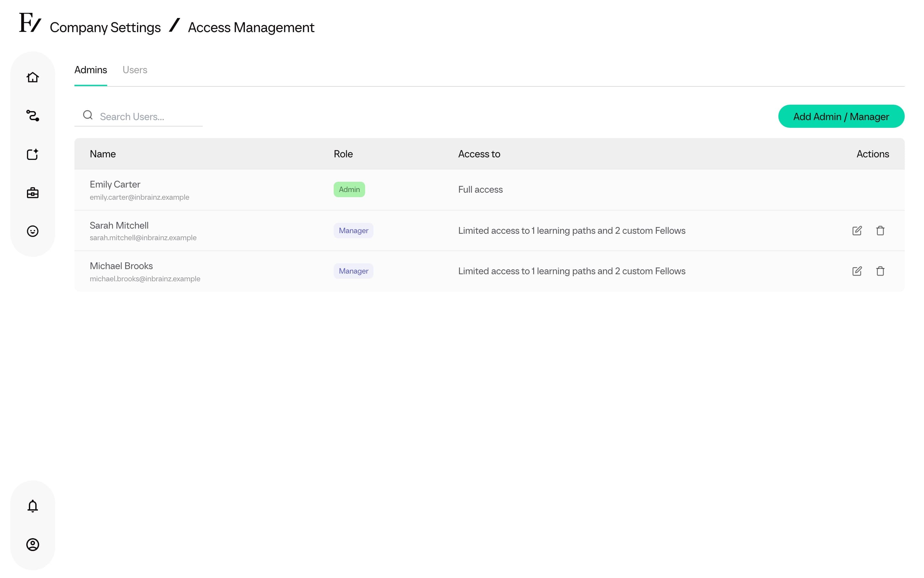924x578 pixels.
Task: Edit Michael Brooks's access
Action: [x=857, y=271]
